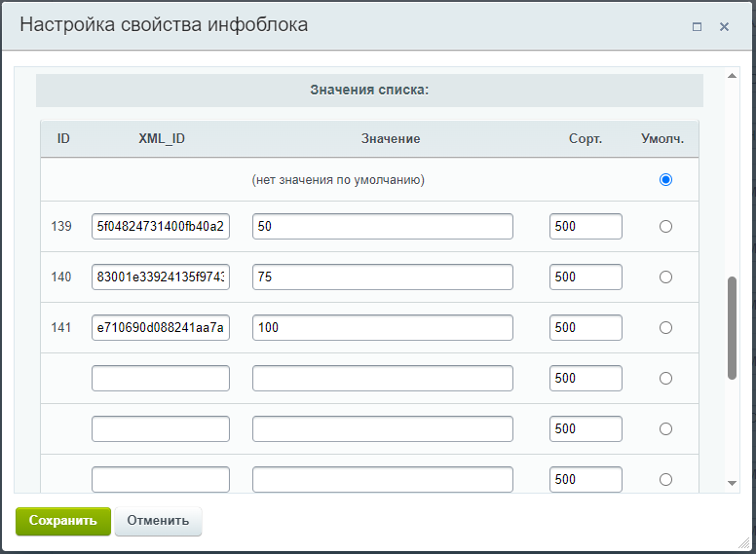The height and width of the screenshot is (554, 756).
Task: Click the text нет значения по умолчанию
Action: 338,180
